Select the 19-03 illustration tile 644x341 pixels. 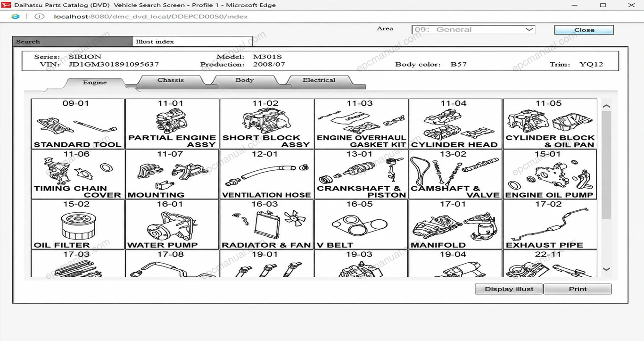(361, 264)
